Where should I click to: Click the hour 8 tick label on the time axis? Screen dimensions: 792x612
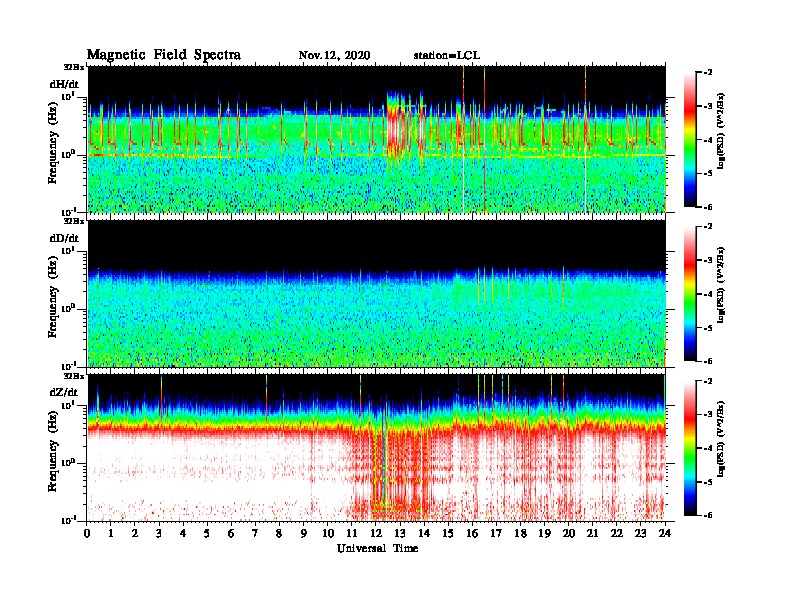(279, 534)
